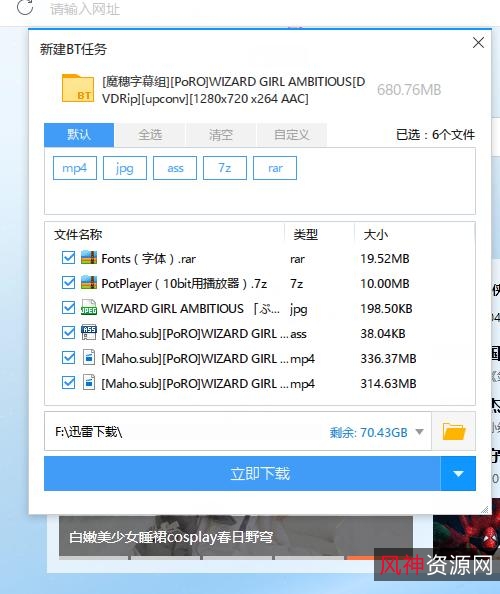Click the rar archive icon for Fonts
The width and height of the screenshot is (500, 594).
click(89, 258)
